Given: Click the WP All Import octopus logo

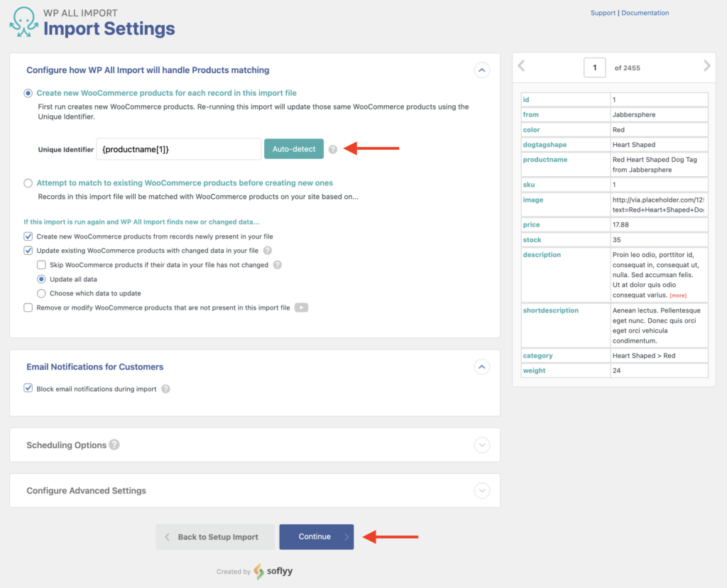Looking at the screenshot, I should [x=23, y=23].
